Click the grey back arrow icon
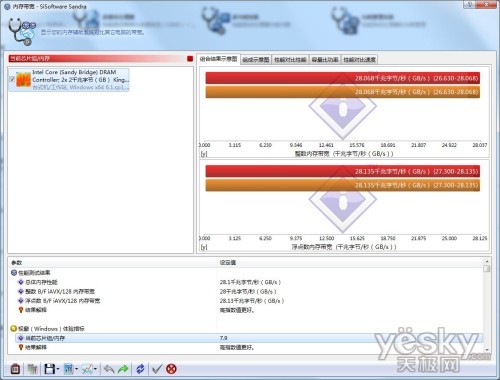This screenshot has width=500, height=380. coord(109,369)
